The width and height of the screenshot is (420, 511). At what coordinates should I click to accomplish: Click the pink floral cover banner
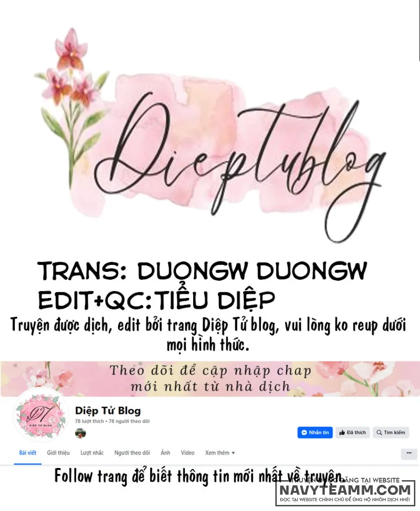(x=210, y=379)
